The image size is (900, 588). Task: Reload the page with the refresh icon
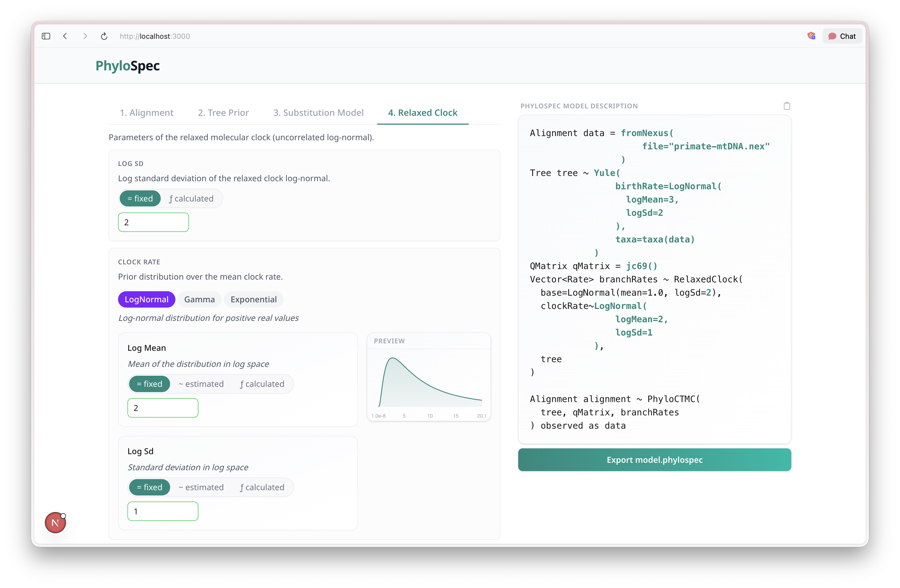(104, 36)
